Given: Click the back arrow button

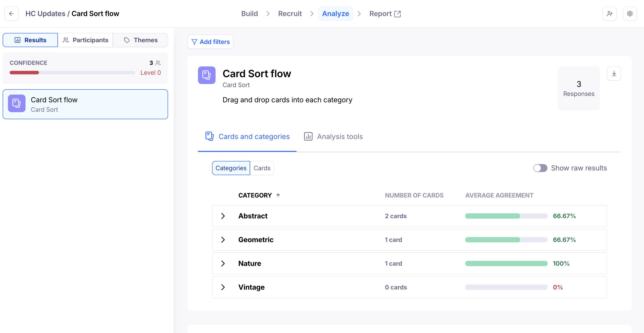Looking at the screenshot, I should pyautogui.click(x=11, y=13).
